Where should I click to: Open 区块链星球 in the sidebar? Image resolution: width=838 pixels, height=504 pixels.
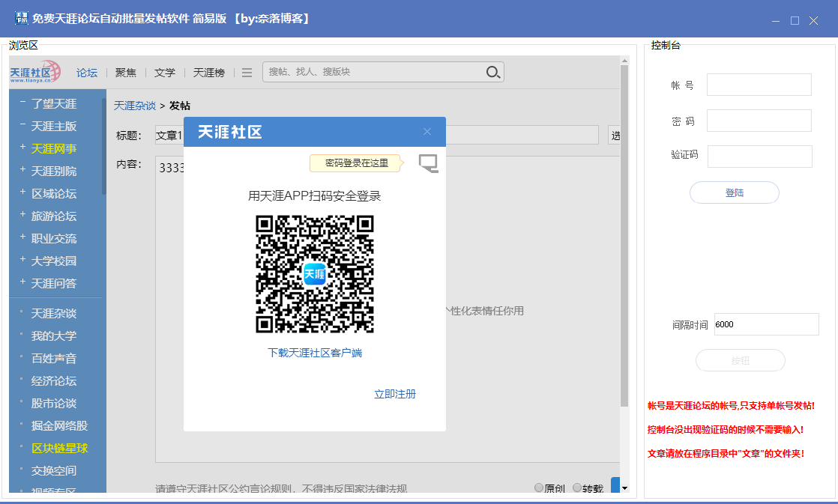coord(59,448)
